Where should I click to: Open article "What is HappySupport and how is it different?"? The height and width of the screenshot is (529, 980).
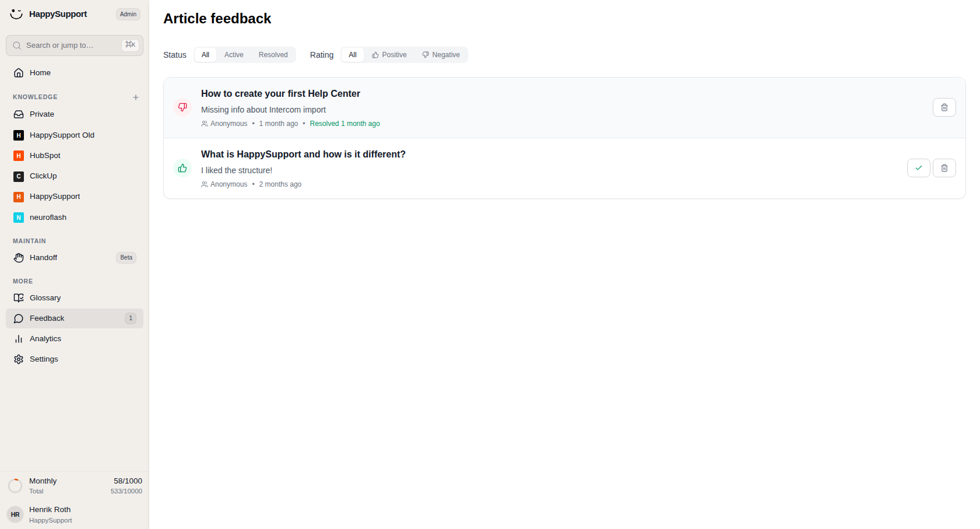click(303, 154)
